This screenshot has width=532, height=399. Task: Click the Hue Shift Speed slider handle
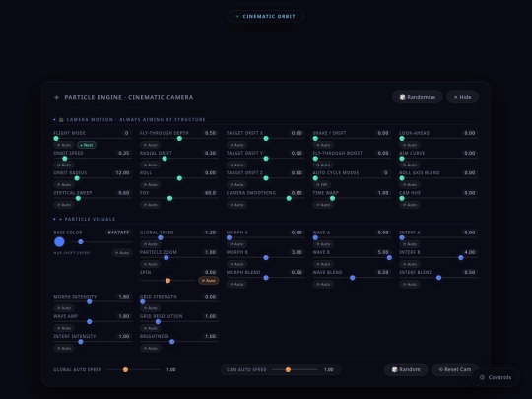click(x=81, y=242)
